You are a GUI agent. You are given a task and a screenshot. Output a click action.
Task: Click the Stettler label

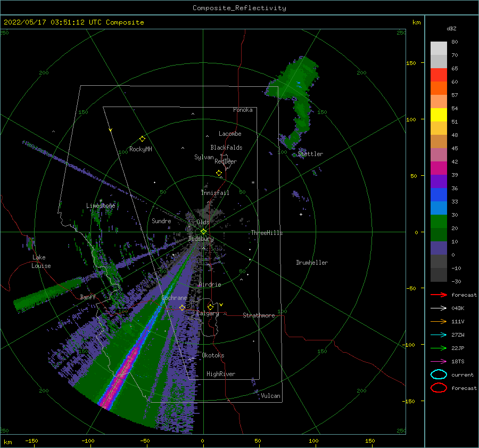coord(310,154)
